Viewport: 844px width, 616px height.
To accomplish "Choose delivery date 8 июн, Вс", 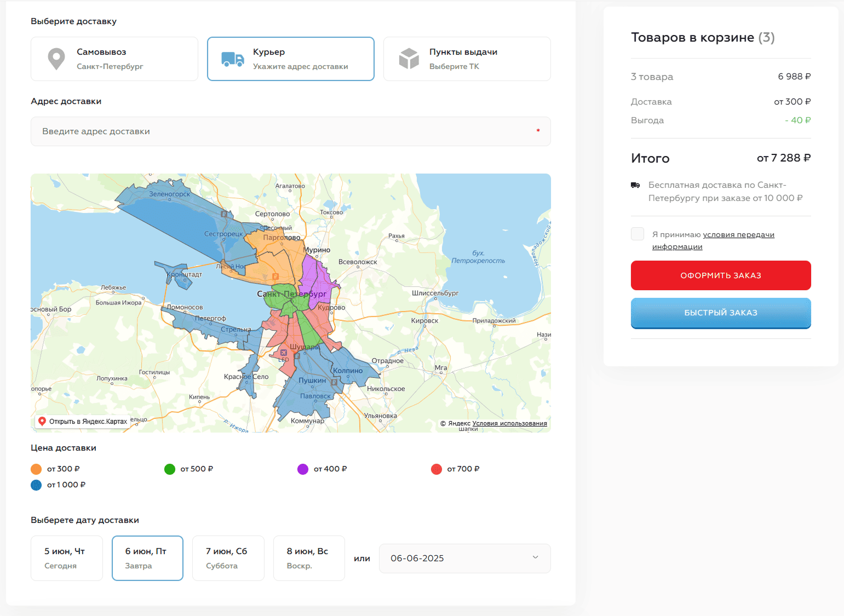I will 309,558.
